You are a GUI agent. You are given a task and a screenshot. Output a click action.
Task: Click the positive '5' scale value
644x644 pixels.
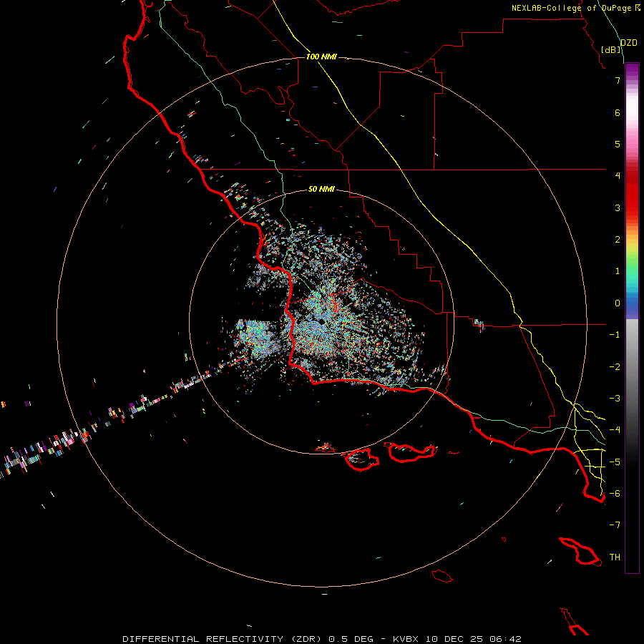(618, 144)
